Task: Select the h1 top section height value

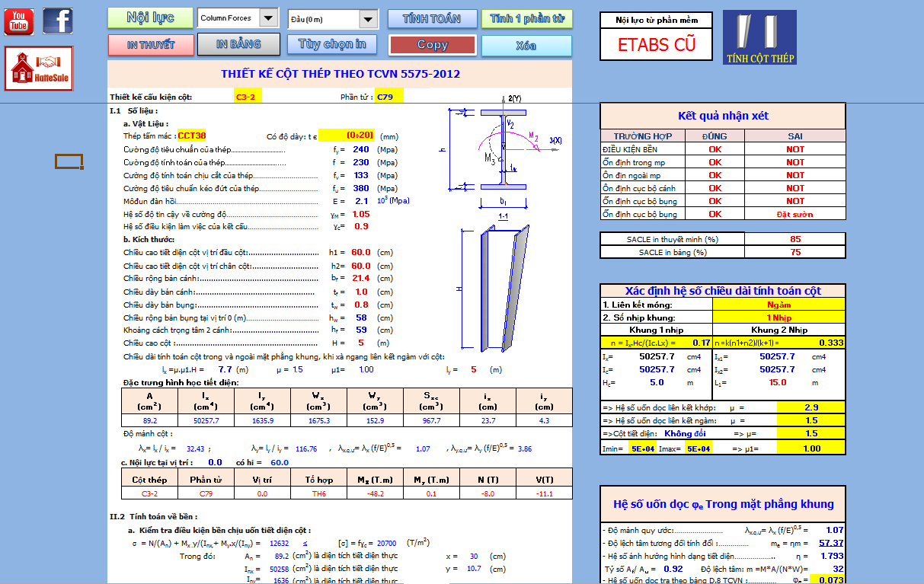Action: [x=361, y=252]
